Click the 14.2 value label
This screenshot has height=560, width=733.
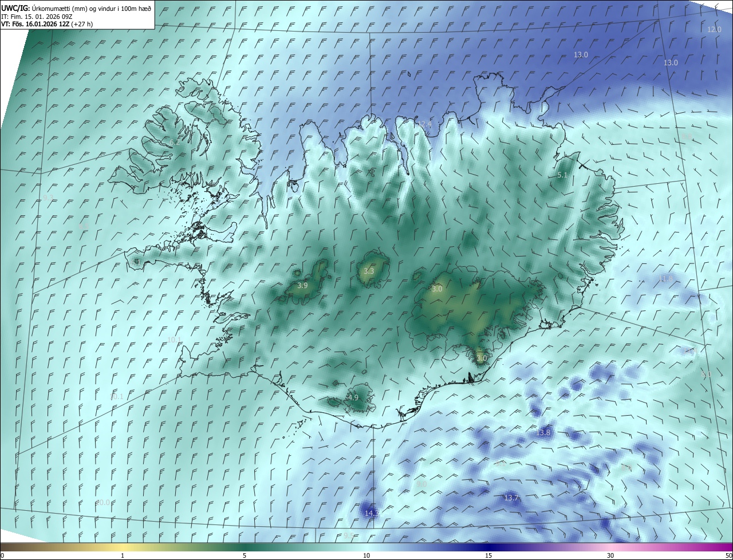(372, 514)
